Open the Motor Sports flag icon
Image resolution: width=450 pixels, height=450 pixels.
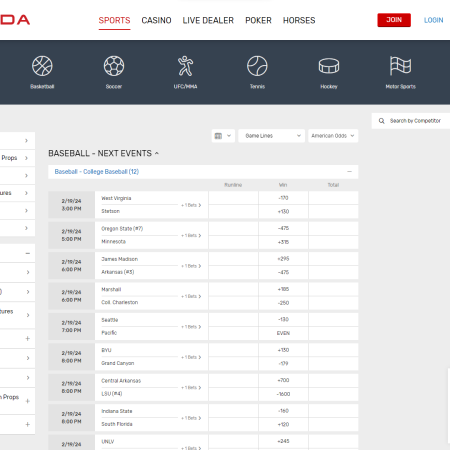pyautogui.click(x=400, y=72)
